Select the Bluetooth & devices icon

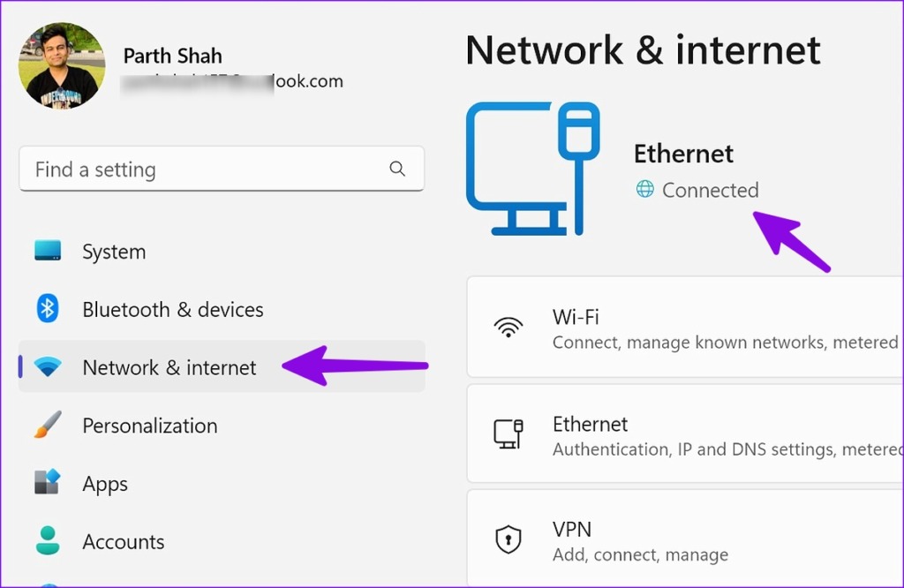click(46, 309)
